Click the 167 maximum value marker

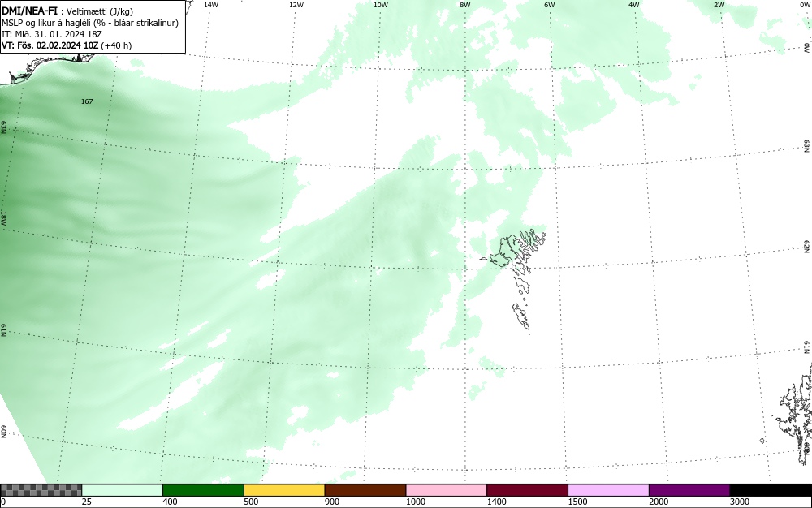click(x=87, y=101)
